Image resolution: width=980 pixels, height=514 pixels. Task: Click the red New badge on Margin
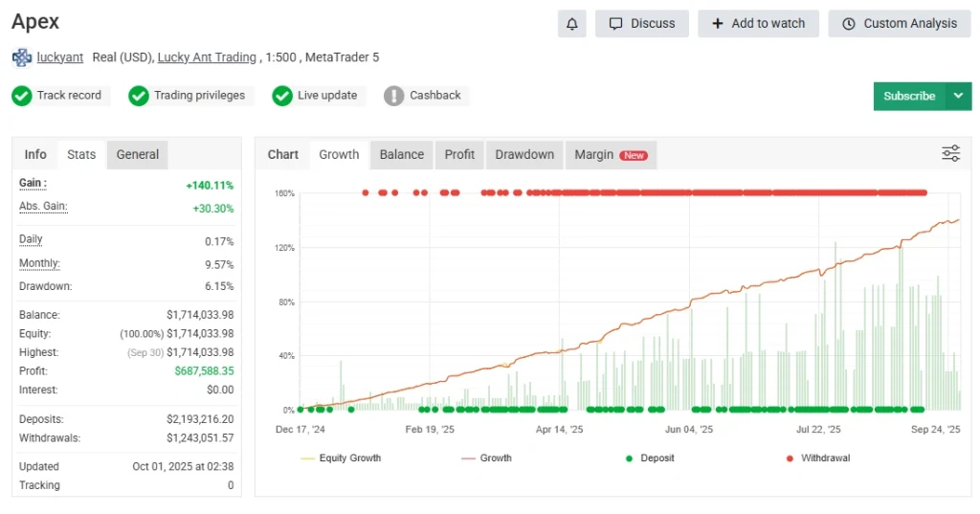[x=634, y=156]
